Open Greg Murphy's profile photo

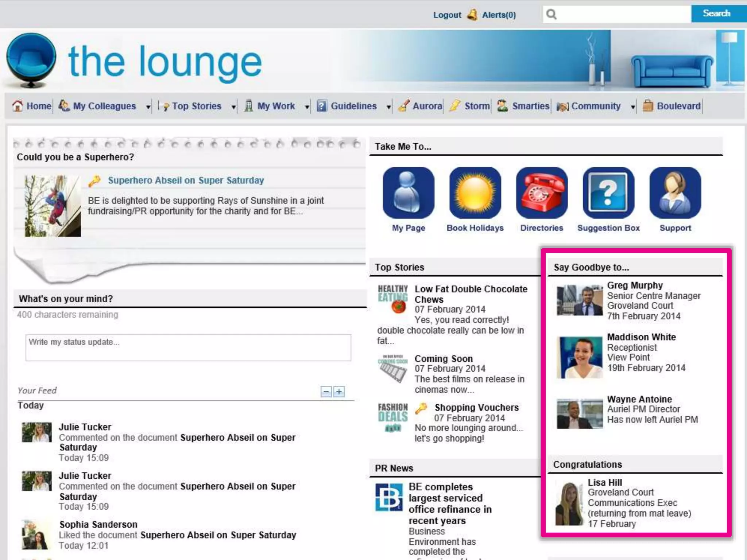580,300
